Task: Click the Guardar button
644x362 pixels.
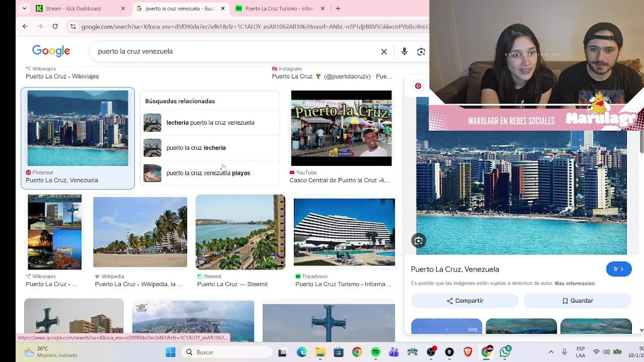Action: point(578,301)
